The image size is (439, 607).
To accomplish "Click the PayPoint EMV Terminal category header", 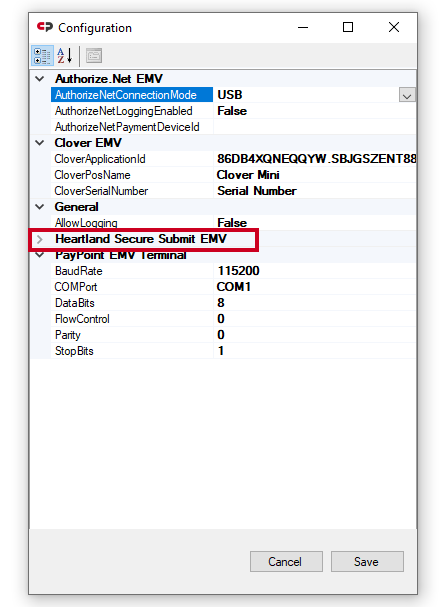I will (121, 255).
